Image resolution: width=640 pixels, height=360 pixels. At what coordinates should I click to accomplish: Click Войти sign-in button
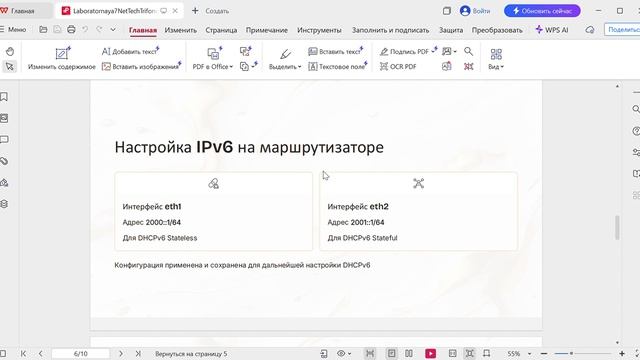tap(475, 11)
